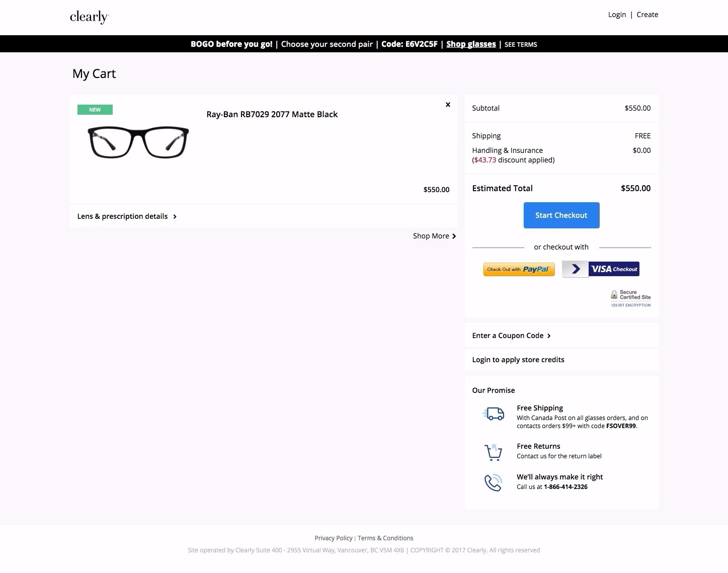Click the FSOVER99 code text
Viewport: 728px width, 573px height.
pyautogui.click(x=621, y=426)
